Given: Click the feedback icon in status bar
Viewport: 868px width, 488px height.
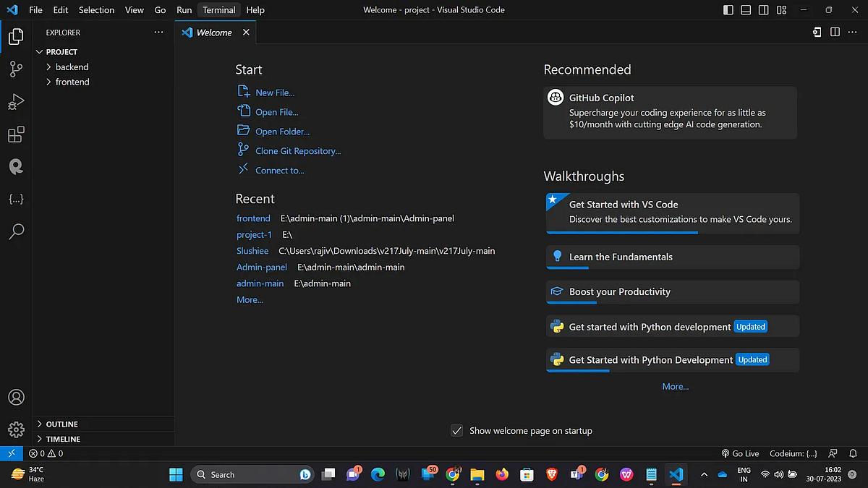Looking at the screenshot, I should [833, 453].
